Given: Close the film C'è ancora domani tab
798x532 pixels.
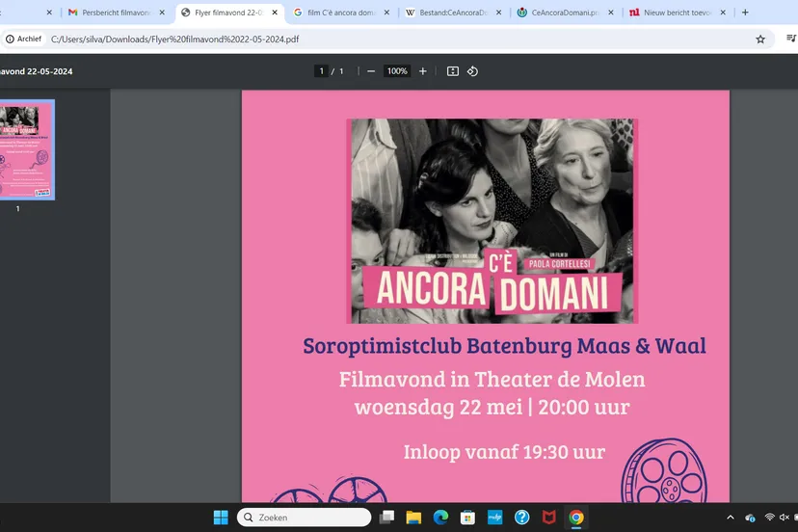Looking at the screenshot, I should tap(386, 13).
